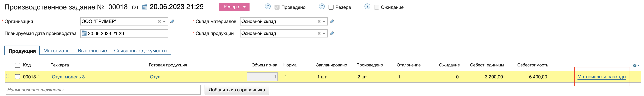This screenshot has width=644, height=96.
Task: Switch to the Связанные документы tab
Action: pos(141,51)
